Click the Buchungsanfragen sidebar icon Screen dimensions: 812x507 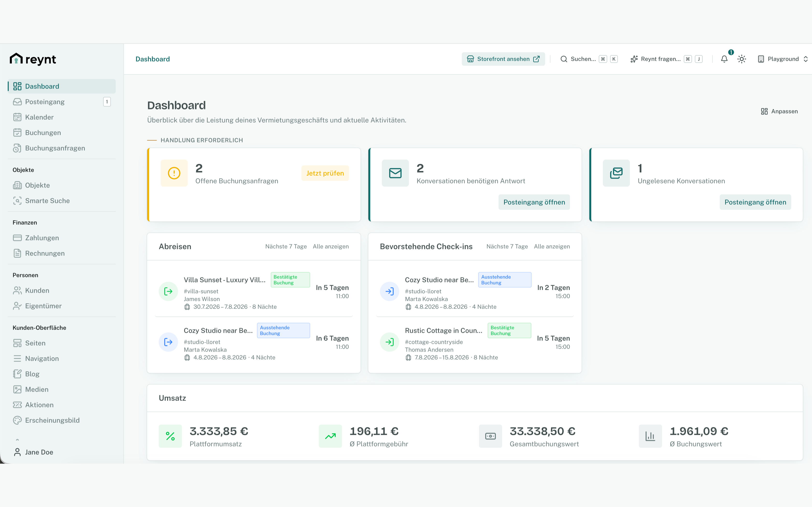(17, 148)
